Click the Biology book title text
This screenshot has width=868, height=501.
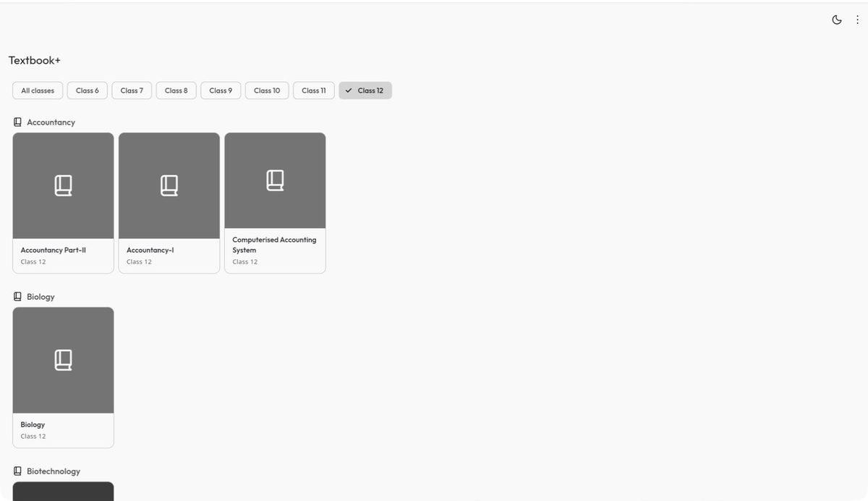point(33,425)
